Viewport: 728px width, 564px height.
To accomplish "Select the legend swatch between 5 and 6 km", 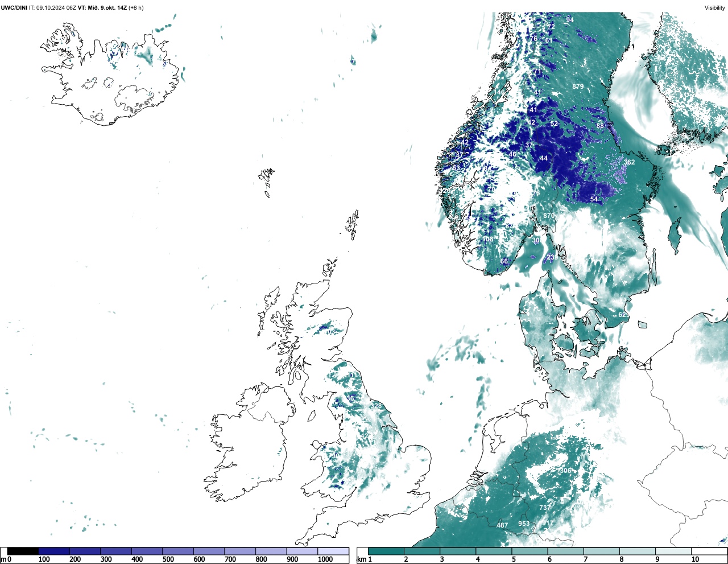I will point(530,551).
